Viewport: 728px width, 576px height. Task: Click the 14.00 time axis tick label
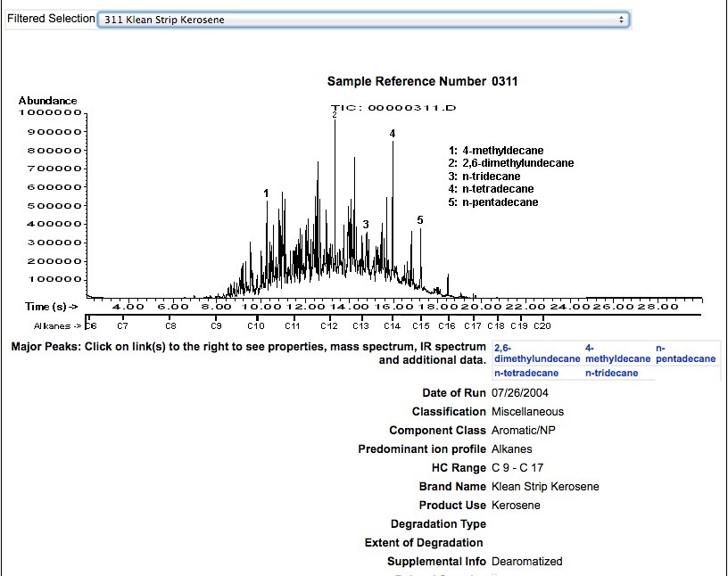click(x=350, y=307)
